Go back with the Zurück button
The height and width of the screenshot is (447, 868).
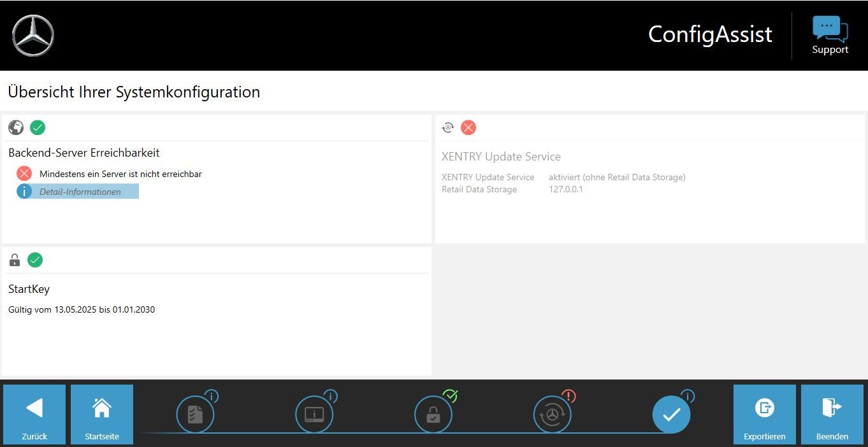(34, 414)
